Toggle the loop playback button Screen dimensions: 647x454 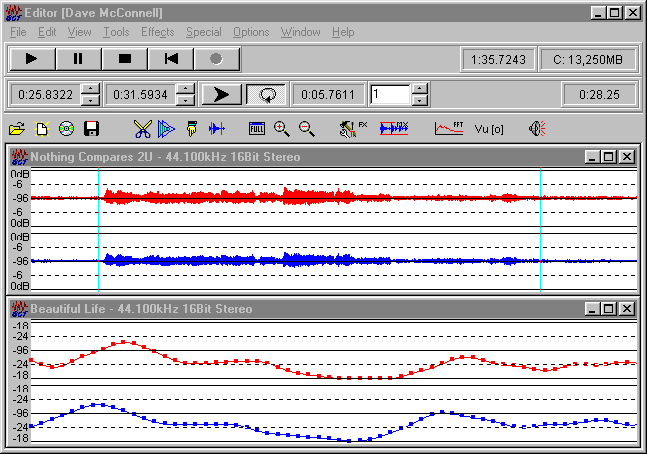(267, 95)
